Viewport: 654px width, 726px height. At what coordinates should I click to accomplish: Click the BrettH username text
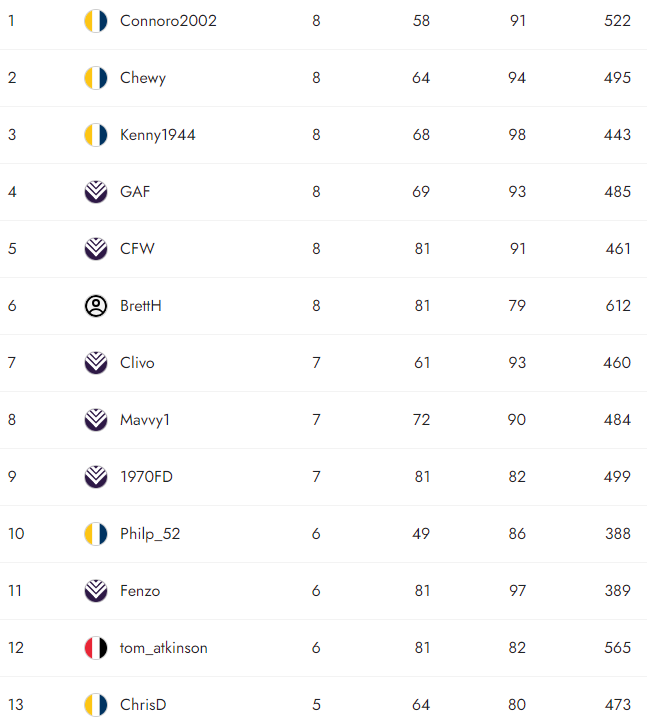click(140, 306)
